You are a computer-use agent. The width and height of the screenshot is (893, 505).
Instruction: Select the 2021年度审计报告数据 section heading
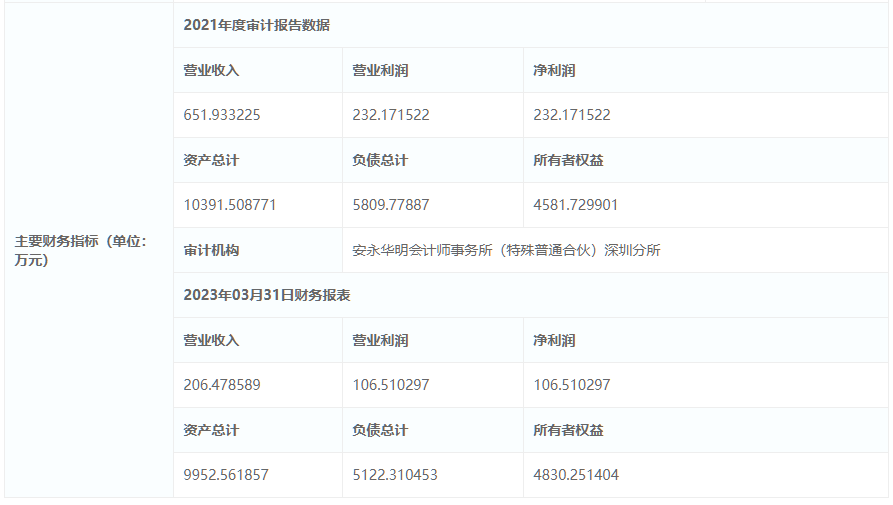pos(256,25)
